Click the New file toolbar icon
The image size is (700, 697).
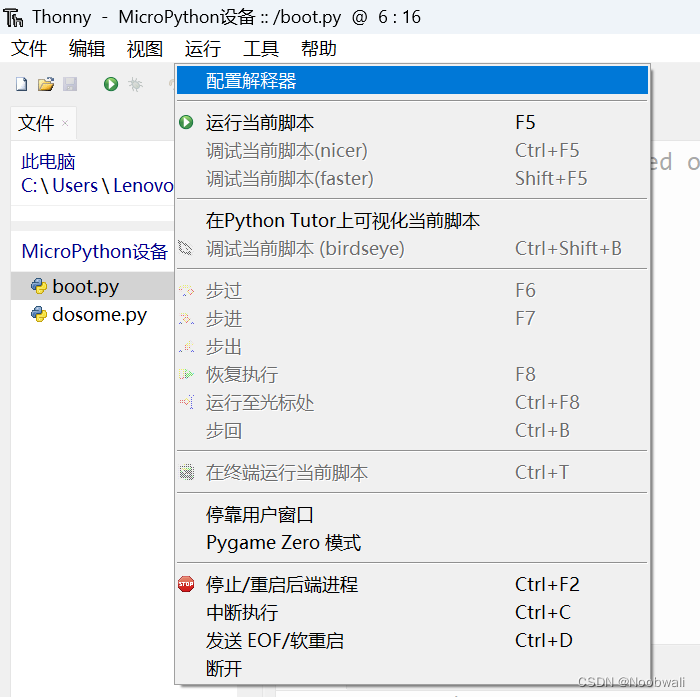click(21, 84)
